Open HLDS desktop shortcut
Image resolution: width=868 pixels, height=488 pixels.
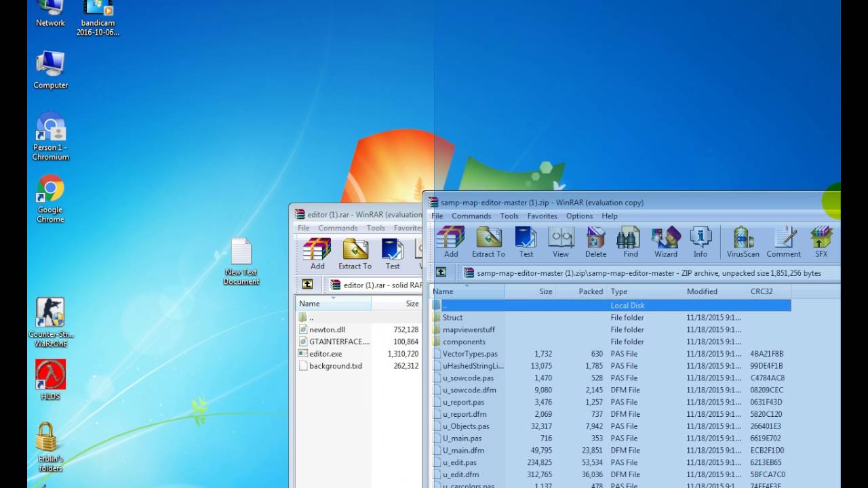pos(50,380)
